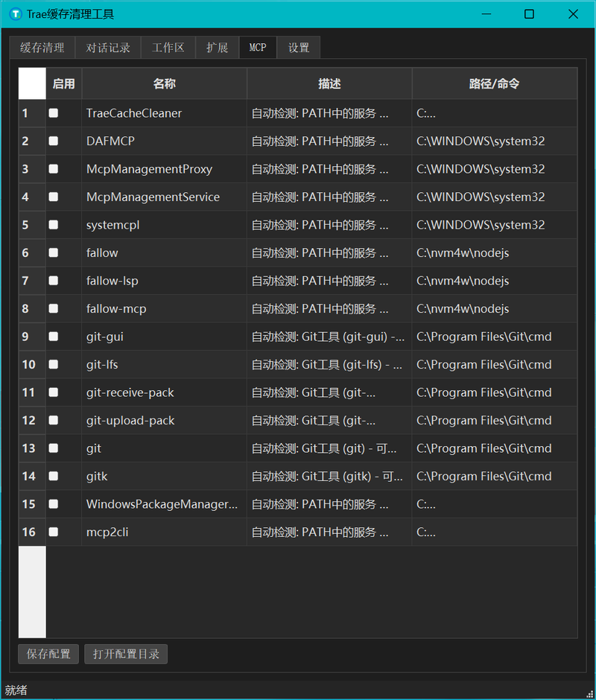This screenshot has height=700, width=596.
Task: Select the mcp2cli name cell
Action: pos(165,532)
